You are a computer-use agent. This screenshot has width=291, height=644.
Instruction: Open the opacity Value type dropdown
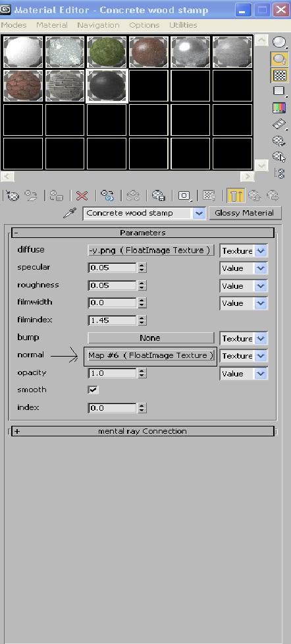[261, 373]
